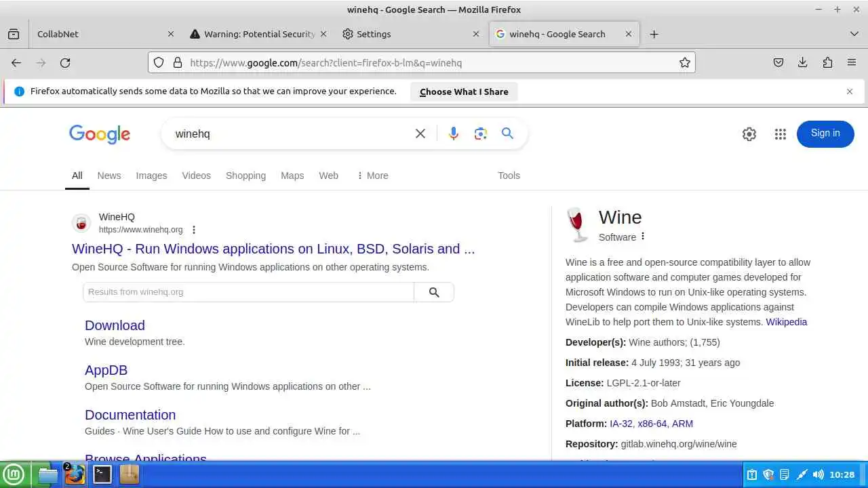
Task: Open volume control in system tray
Action: pos(818,474)
